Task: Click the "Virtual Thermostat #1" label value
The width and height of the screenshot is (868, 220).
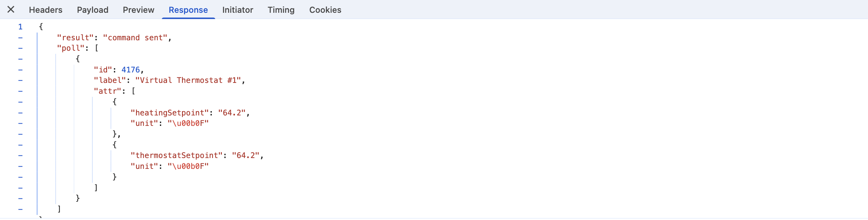Action: pos(188,80)
